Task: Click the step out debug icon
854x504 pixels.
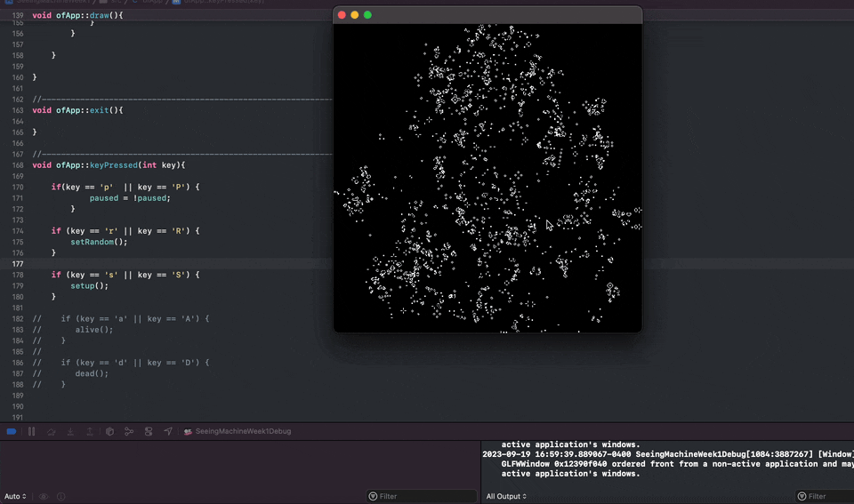Action: pos(90,431)
